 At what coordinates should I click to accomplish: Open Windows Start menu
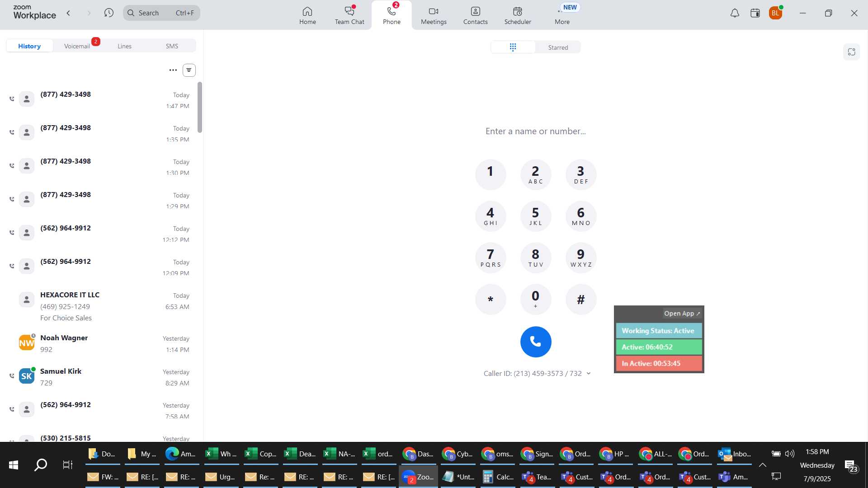point(14,465)
